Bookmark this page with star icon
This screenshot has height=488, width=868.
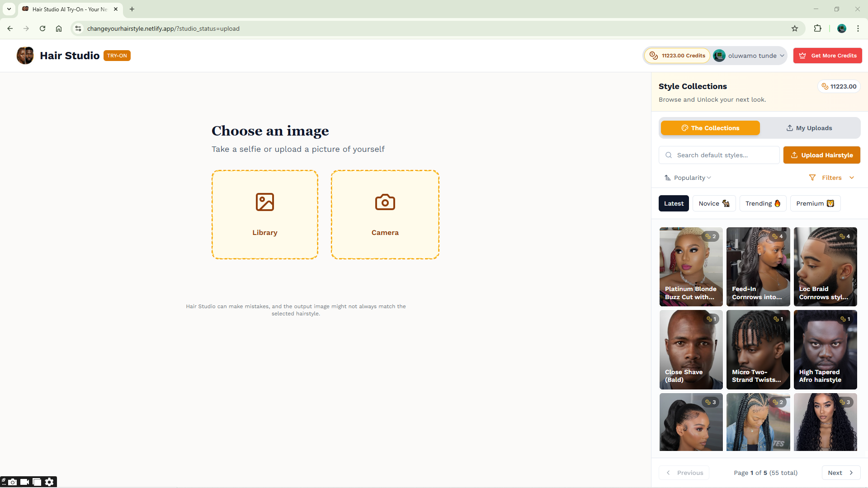click(795, 28)
